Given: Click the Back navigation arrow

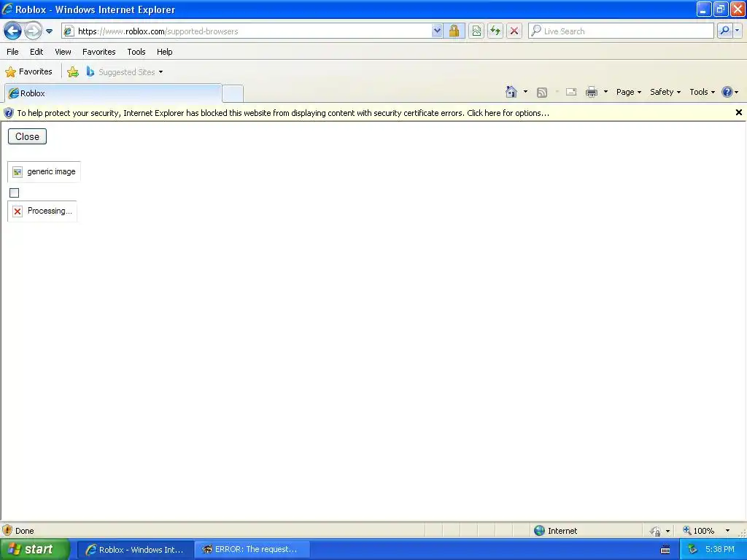Looking at the screenshot, I should [13, 31].
